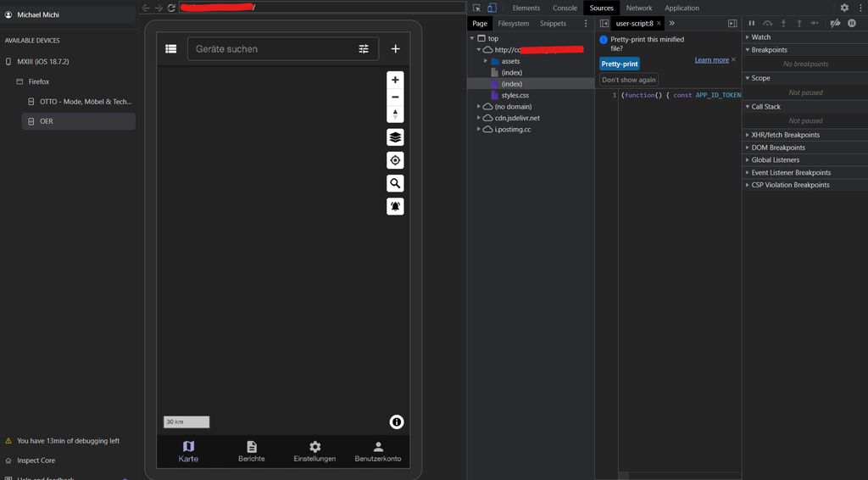
Task: Open filter sliders icon in search field
Action: (364, 49)
